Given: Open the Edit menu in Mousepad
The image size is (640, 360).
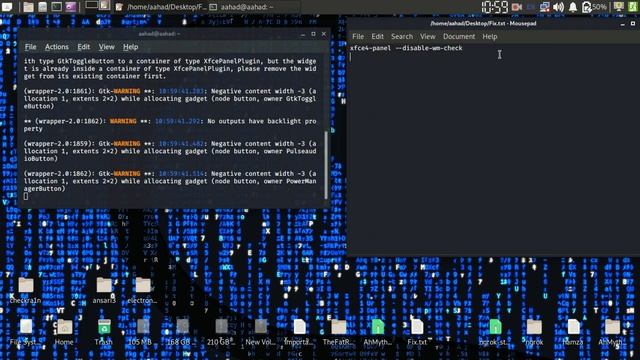Looking at the screenshot, I should [378, 37].
